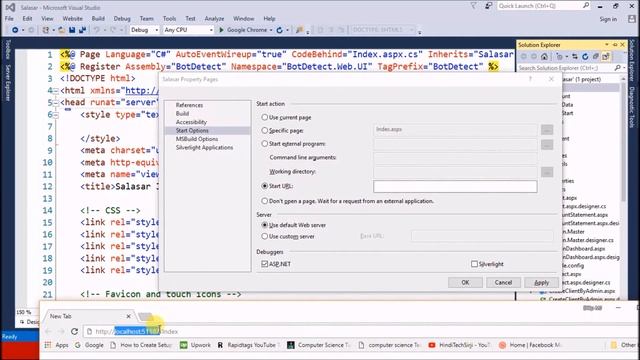Click the Save icon in the toolbar
Screen dimensions: 640x360
click(72, 30)
